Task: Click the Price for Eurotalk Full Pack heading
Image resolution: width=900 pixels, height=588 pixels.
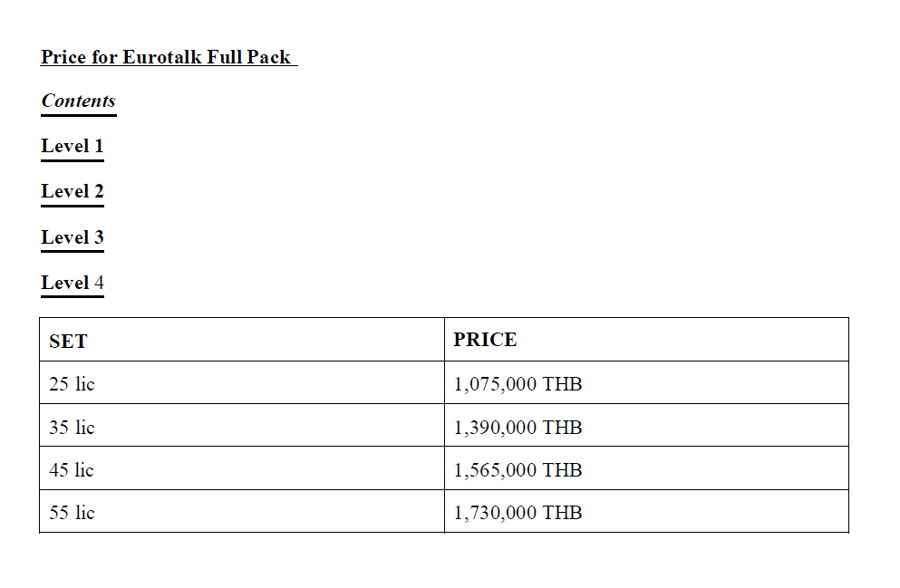Action: tap(166, 57)
